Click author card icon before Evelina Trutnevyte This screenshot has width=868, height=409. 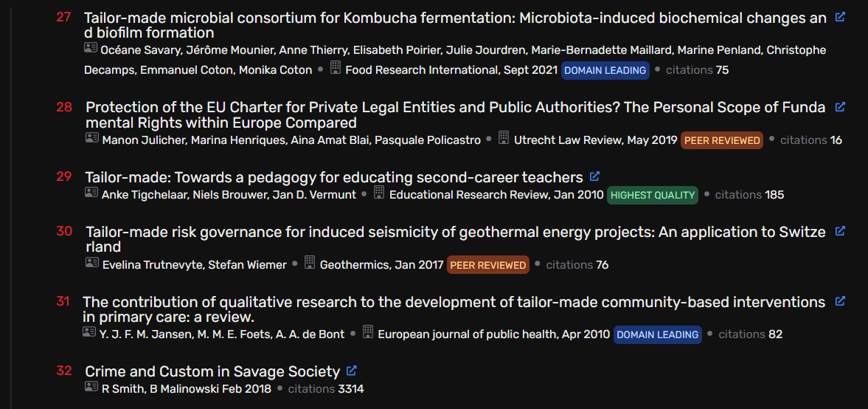click(92, 262)
